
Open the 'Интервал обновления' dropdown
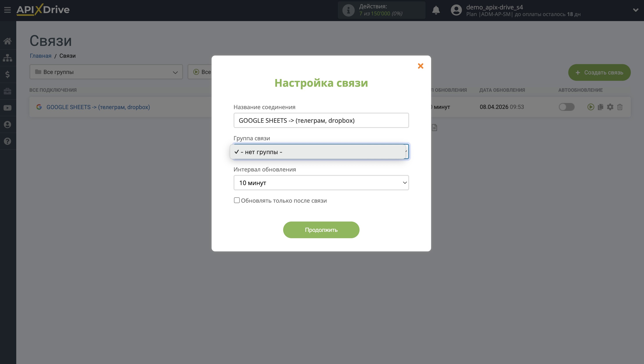321,183
